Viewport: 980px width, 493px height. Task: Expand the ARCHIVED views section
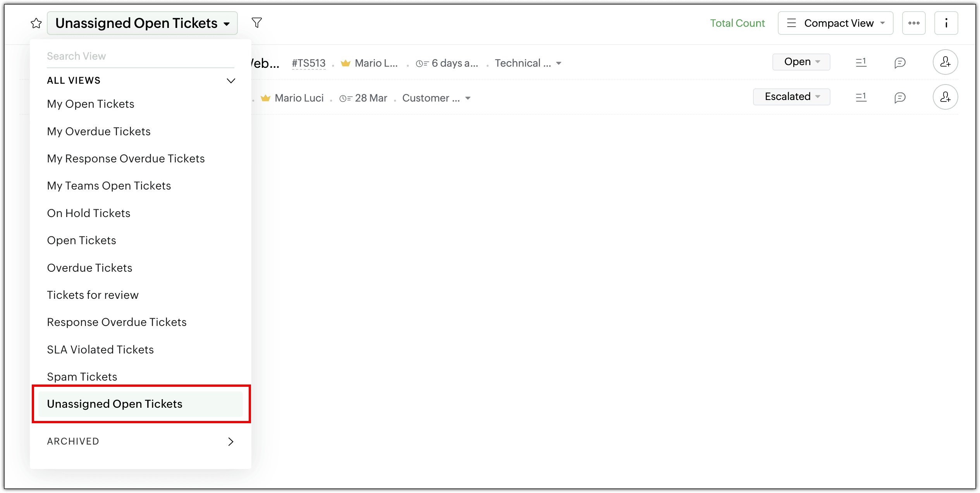pos(230,441)
